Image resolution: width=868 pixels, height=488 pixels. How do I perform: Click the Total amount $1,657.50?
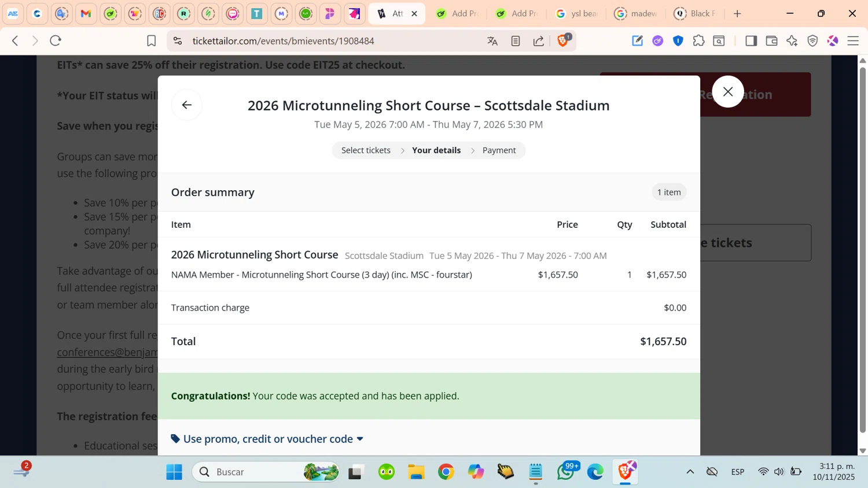pyautogui.click(x=663, y=342)
